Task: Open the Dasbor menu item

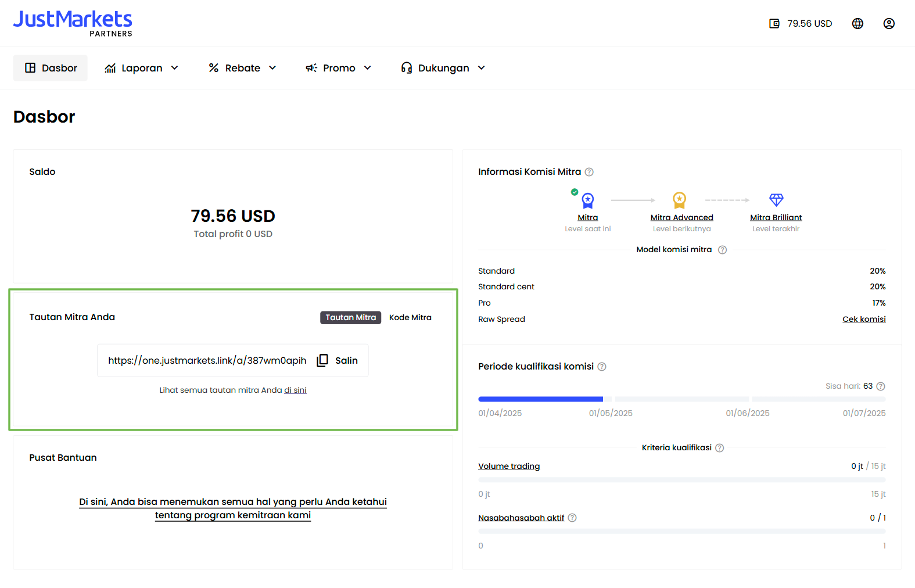Action: pyautogui.click(x=51, y=68)
